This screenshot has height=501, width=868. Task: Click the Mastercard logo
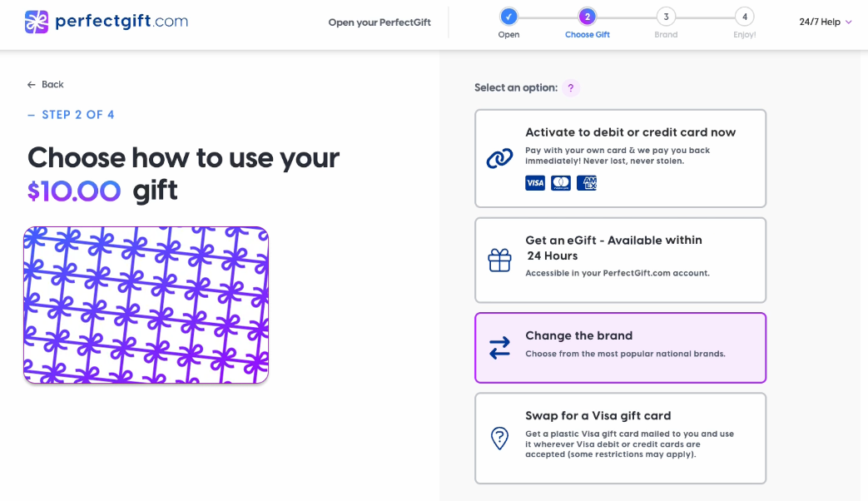point(561,183)
